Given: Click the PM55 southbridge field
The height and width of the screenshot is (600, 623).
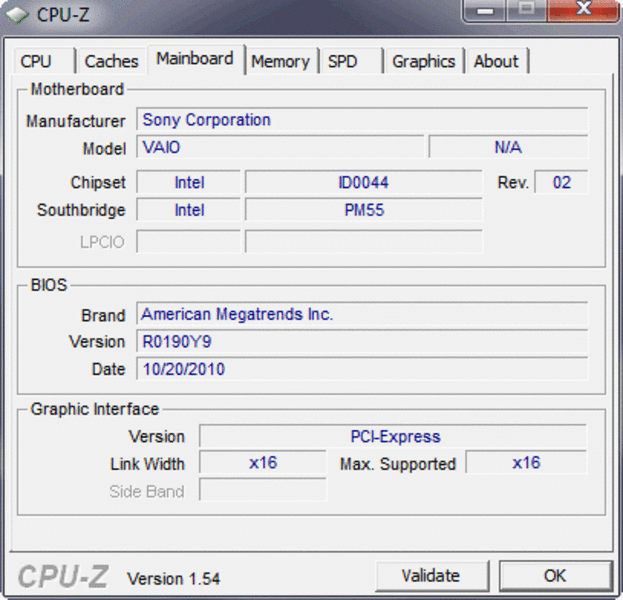Looking at the screenshot, I should click(x=364, y=209).
